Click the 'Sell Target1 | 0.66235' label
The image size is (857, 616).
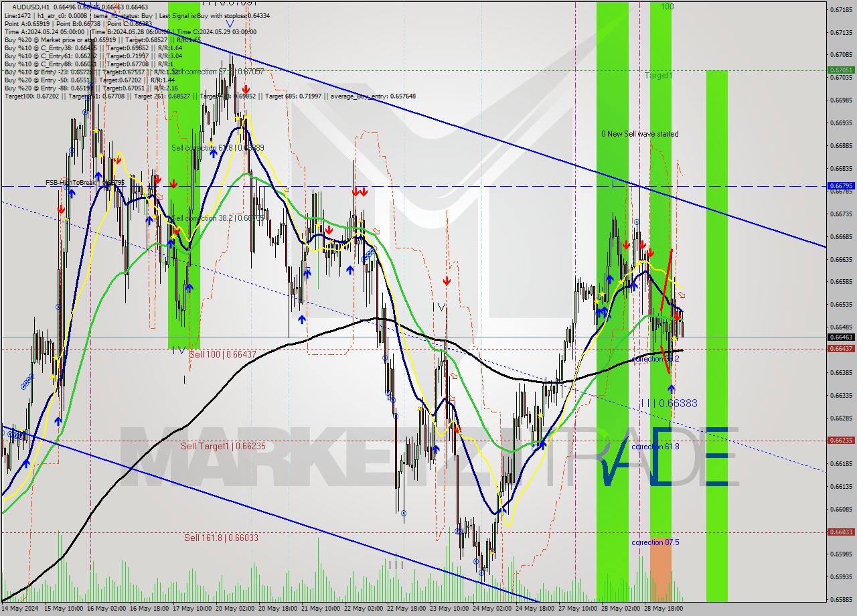(223, 446)
